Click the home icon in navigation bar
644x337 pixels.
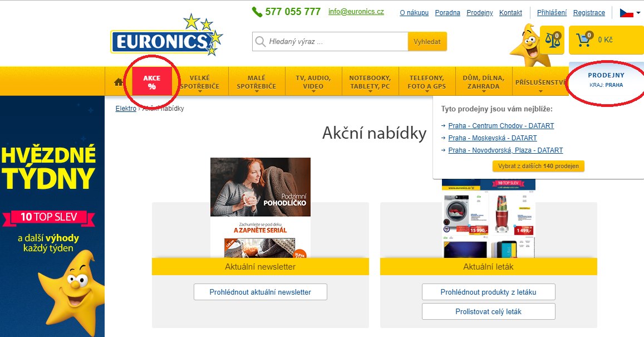click(x=119, y=82)
